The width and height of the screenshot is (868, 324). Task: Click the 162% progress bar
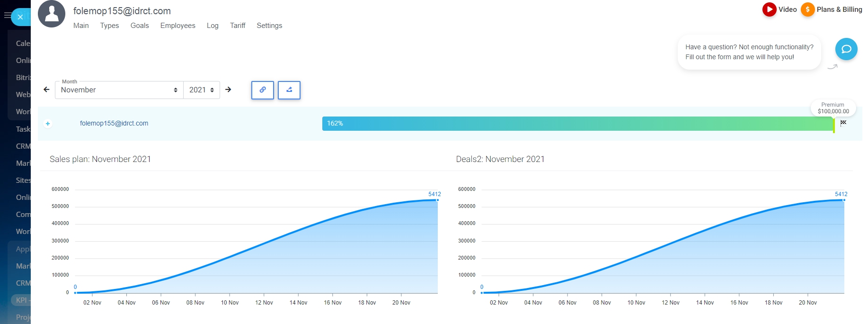point(577,124)
